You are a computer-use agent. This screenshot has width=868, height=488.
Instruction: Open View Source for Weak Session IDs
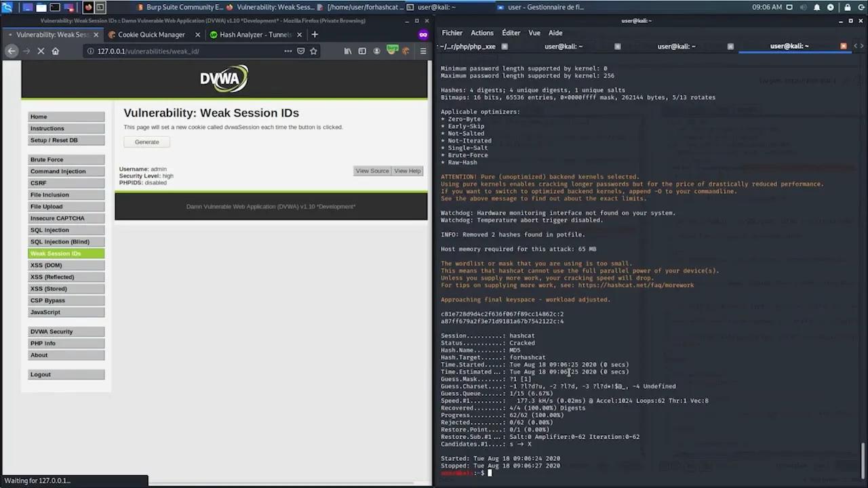[x=372, y=171]
